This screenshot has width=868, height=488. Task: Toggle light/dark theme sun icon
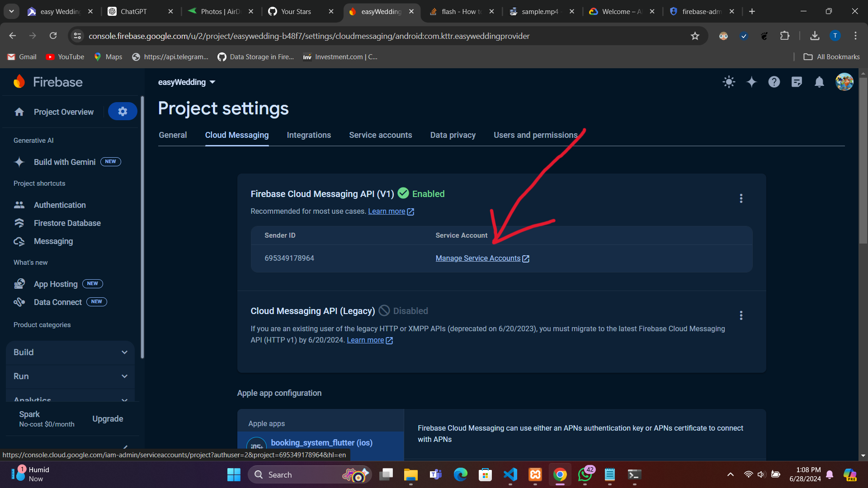(x=729, y=82)
